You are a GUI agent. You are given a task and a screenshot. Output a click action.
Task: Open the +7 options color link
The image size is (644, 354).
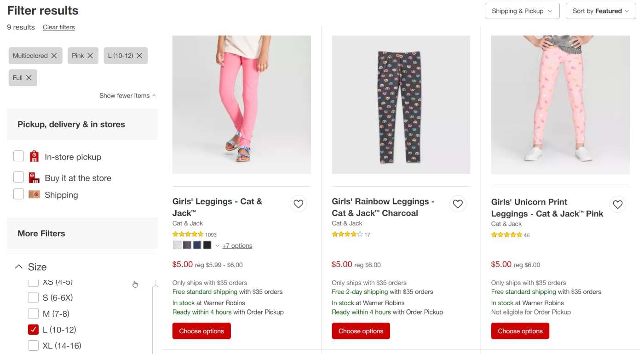237,246
